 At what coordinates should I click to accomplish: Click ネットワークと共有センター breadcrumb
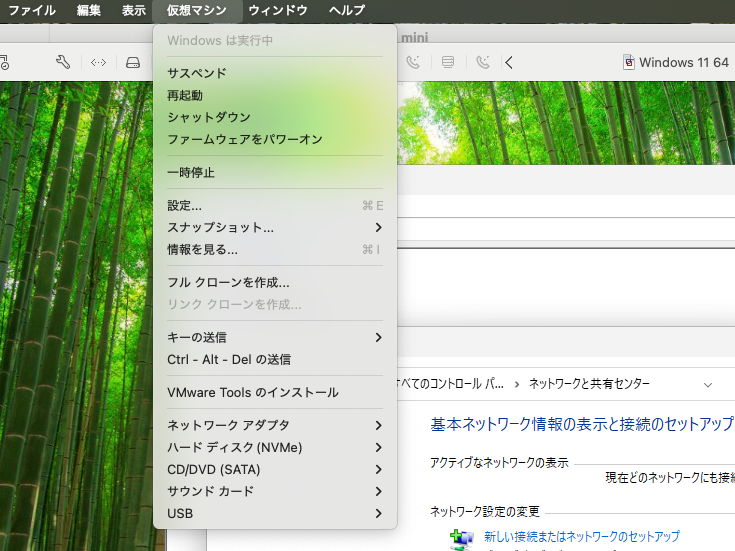click(589, 384)
